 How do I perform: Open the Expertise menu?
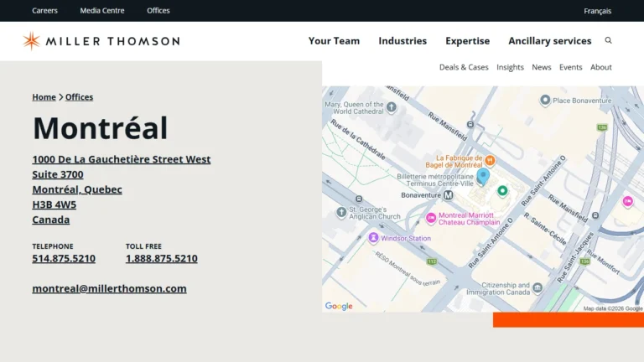tap(467, 40)
